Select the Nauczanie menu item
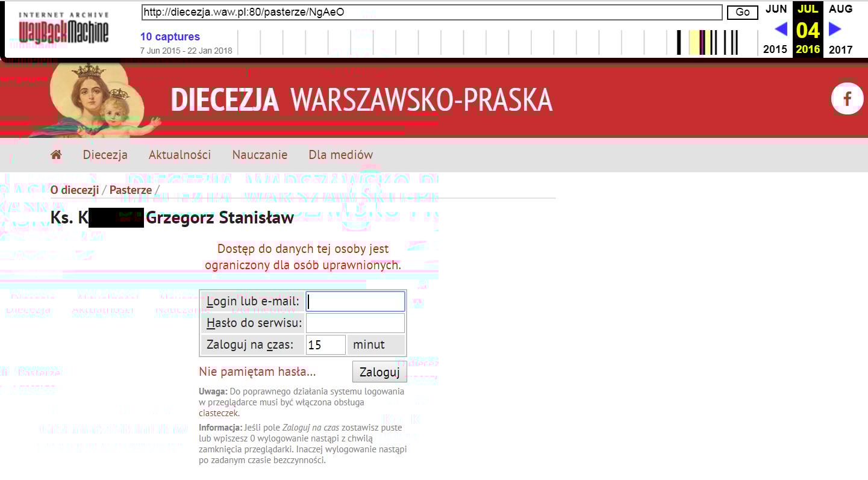This screenshot has height=480, width=868. [260, 155]
